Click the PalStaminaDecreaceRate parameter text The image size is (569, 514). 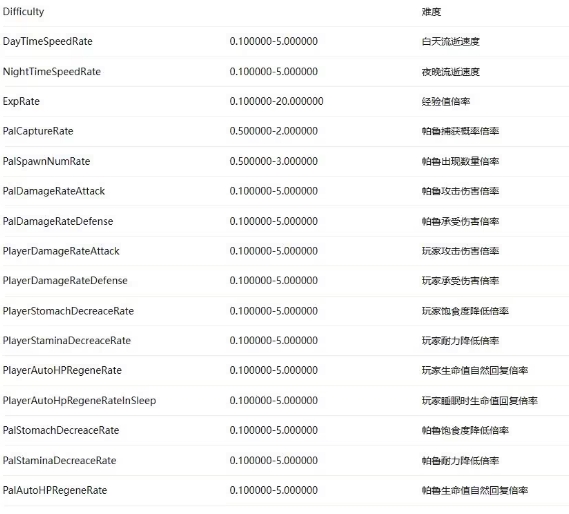click(x=59, y=460)
